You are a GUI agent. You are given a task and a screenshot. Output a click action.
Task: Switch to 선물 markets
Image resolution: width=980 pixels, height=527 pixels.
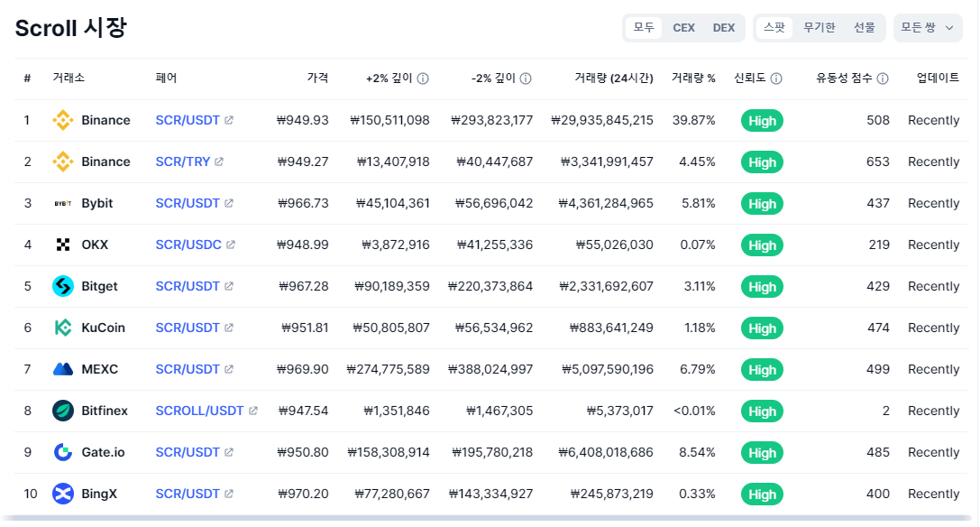865,28
